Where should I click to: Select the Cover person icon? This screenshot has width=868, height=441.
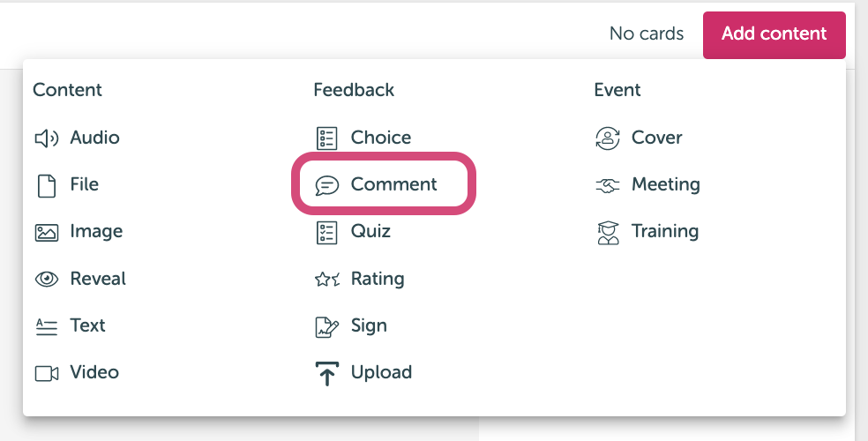607,138
